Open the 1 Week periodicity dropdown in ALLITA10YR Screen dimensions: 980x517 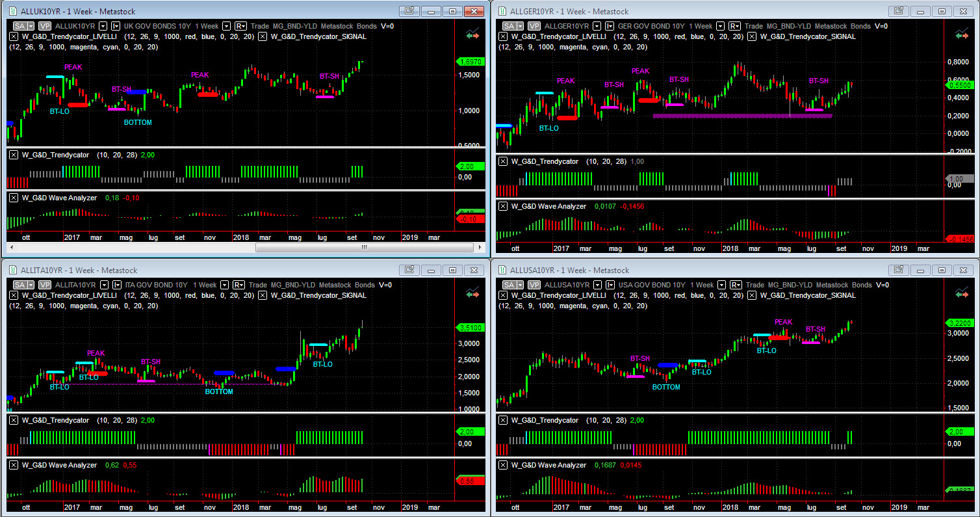click(224, 285)
